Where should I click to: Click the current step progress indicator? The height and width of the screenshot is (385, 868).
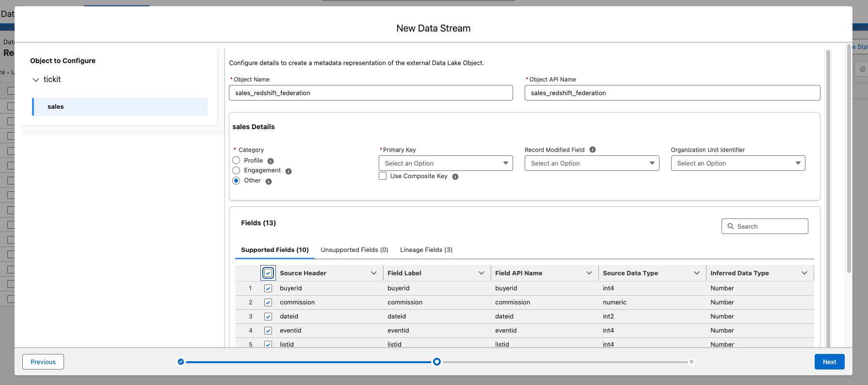pyautogui.click(x=437, y=362)
